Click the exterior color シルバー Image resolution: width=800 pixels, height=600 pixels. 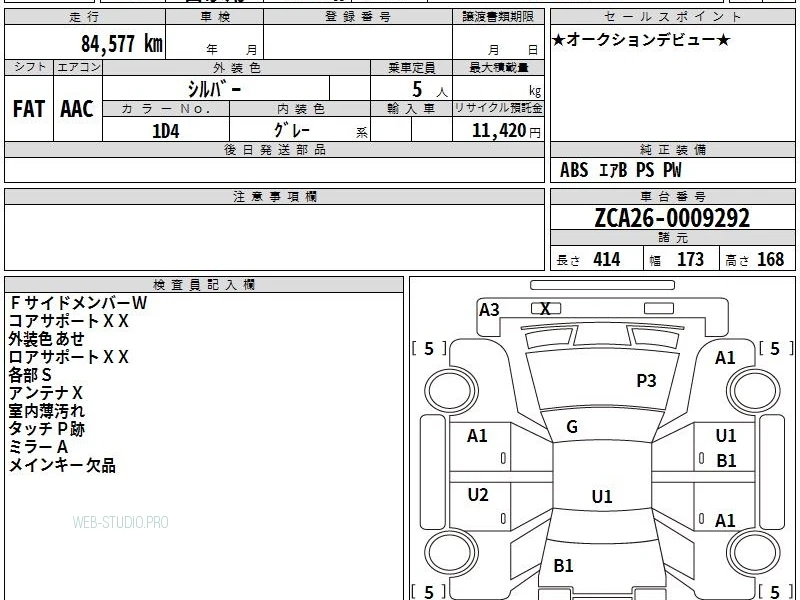pyautogui.click(x=214, y=89)
